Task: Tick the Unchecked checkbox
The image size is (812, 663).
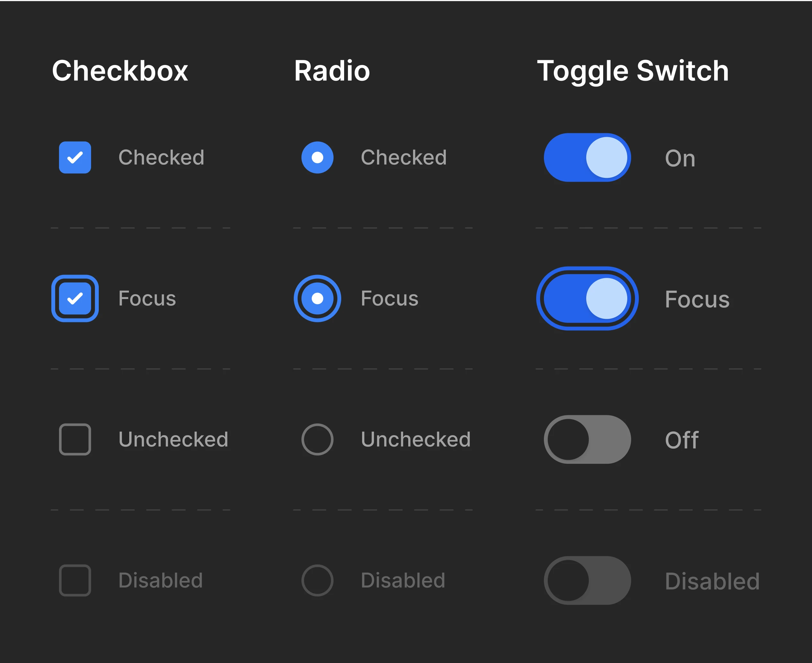Action: (x=75, y=439)
